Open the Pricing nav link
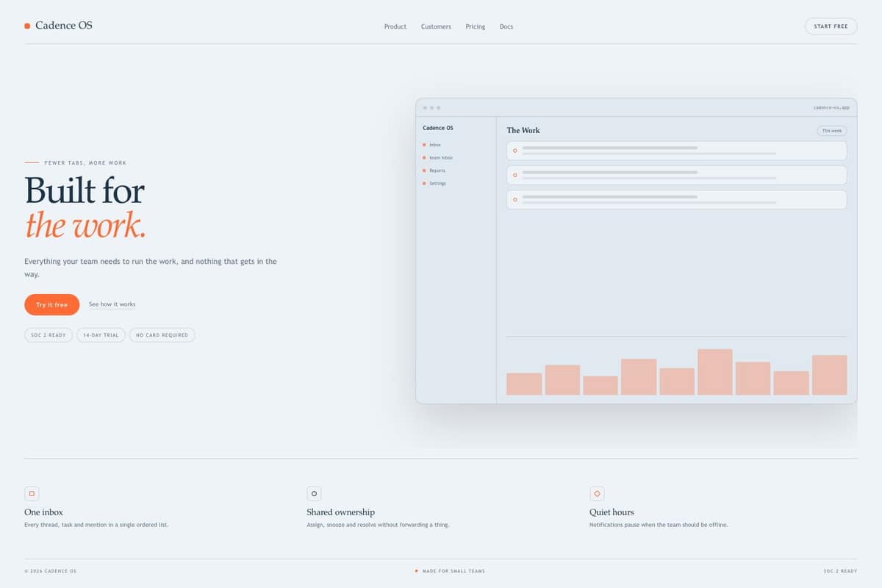Viewport: 882px width, 588px height. (x=476, y=26)
